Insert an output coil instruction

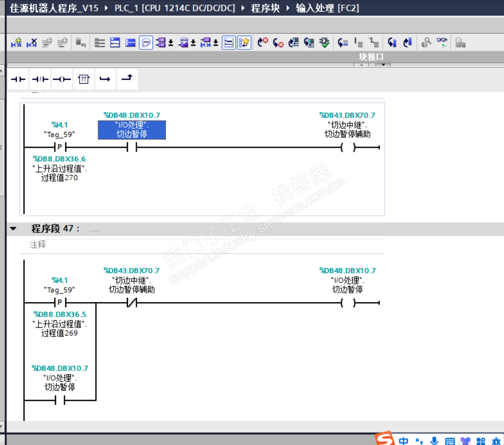coord(62,79)
